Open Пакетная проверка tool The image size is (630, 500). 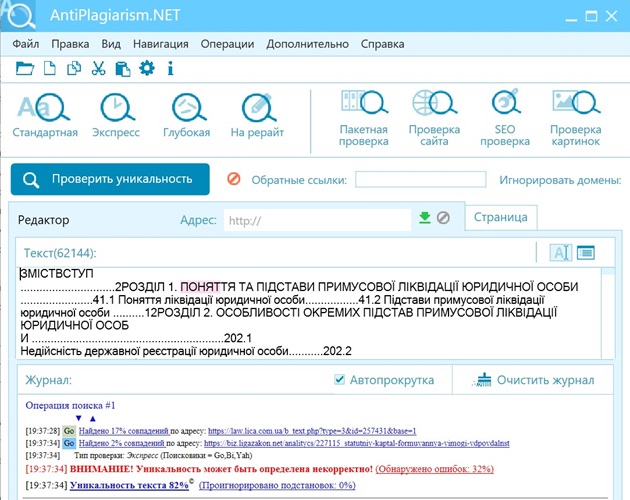pyautogui.click(x=364, y=118)
